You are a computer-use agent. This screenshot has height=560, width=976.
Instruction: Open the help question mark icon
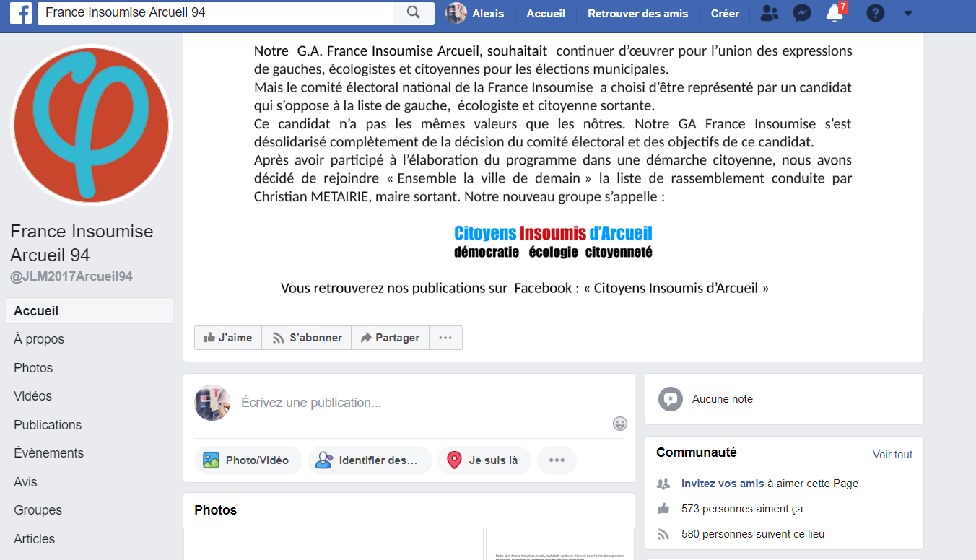tap(876, 13)
